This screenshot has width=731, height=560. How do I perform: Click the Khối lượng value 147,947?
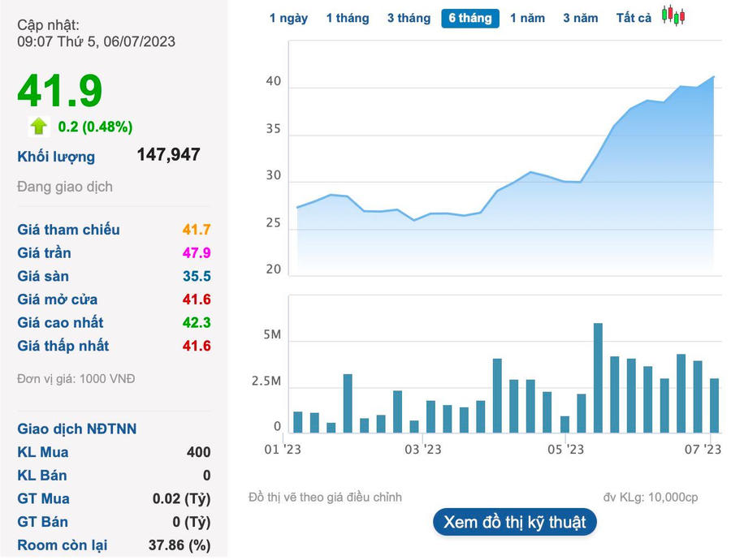[169, 155]
